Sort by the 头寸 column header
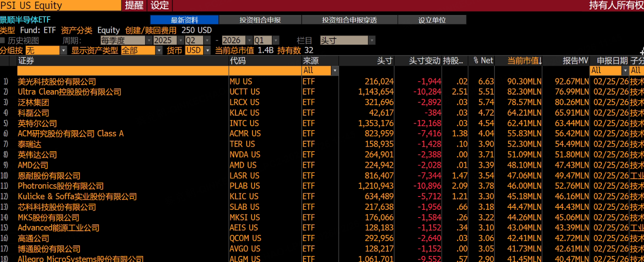The height and width of the screenshot is (262, 644). pyautogui.click(x=384, y=61)
